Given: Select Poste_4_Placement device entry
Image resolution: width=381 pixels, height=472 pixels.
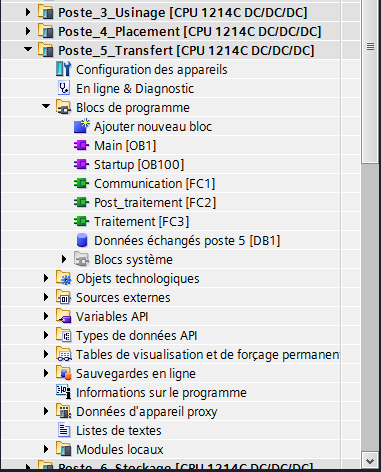Looking at the screenshot, I should tap(189, 31).
